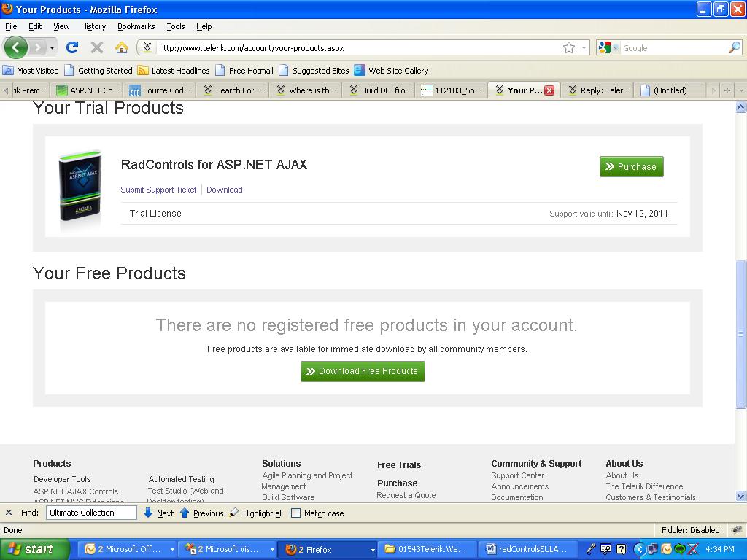The height and width of the screenshot is (560, 747).
Task: Click the page scrollbar down arrow
Action: [x=740, y=496]
